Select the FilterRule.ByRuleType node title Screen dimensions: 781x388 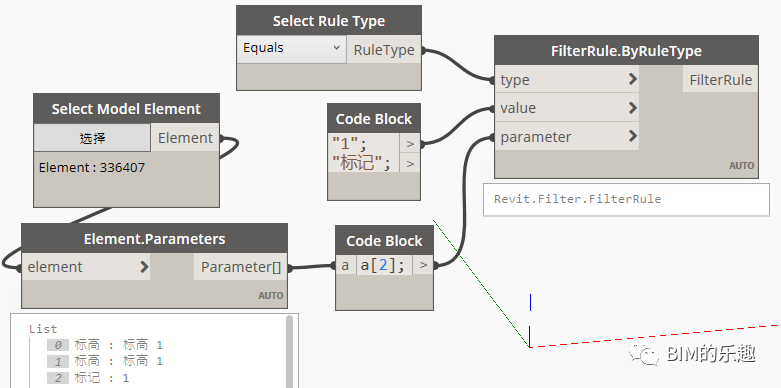pyautogui.click(x=626, y=51)
